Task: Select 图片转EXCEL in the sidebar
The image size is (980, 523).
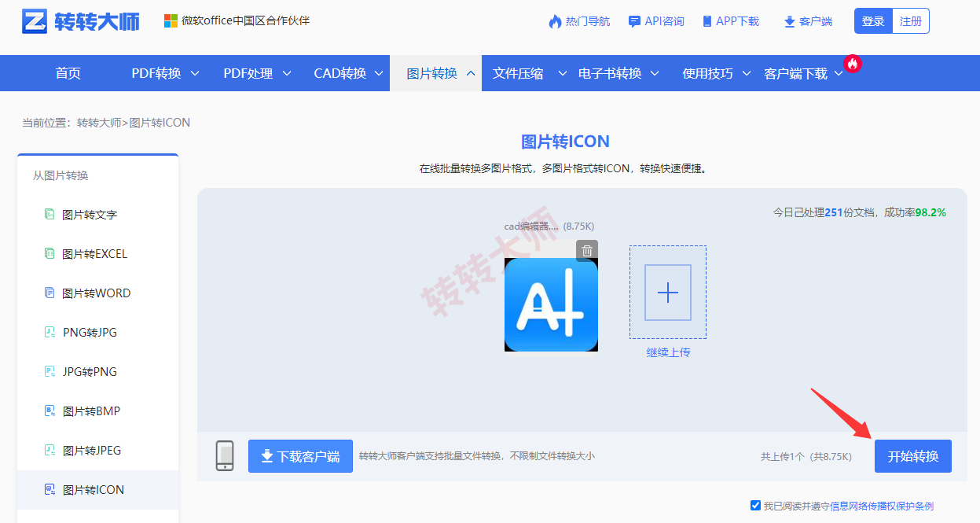Action: (95, 254)
